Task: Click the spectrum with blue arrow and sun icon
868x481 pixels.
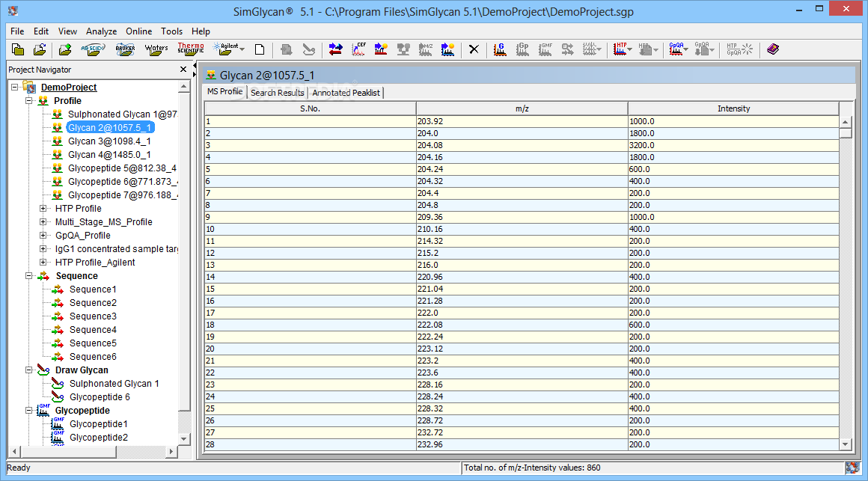Action: (381, 50)
